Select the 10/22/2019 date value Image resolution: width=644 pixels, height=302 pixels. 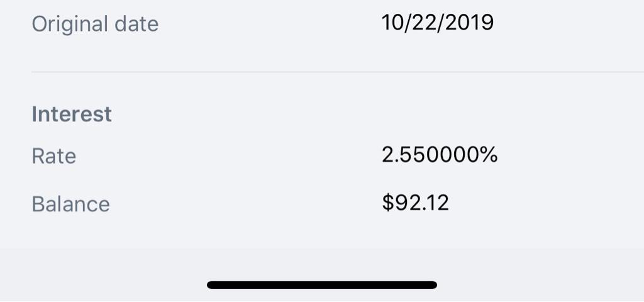coord(437,23)
